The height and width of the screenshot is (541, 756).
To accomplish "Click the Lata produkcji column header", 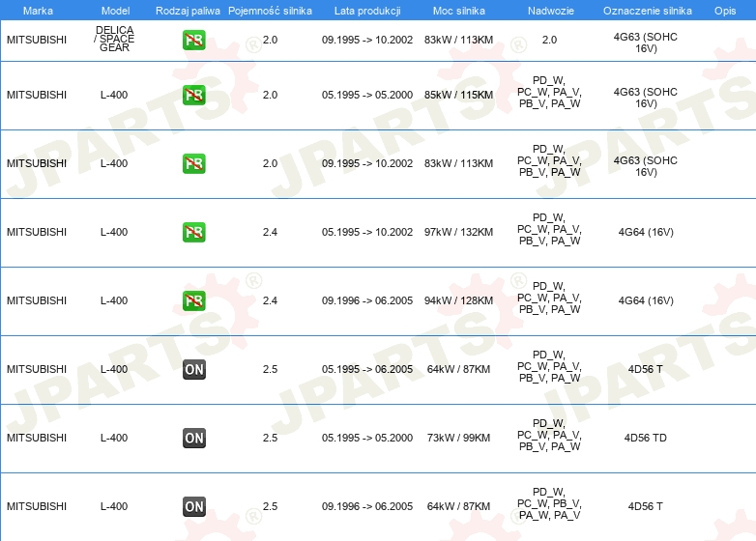I will (367, 11).
